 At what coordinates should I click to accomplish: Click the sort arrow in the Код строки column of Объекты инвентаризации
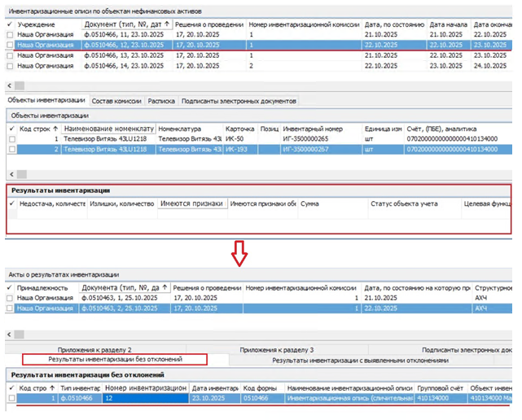[x=55, y=129]
